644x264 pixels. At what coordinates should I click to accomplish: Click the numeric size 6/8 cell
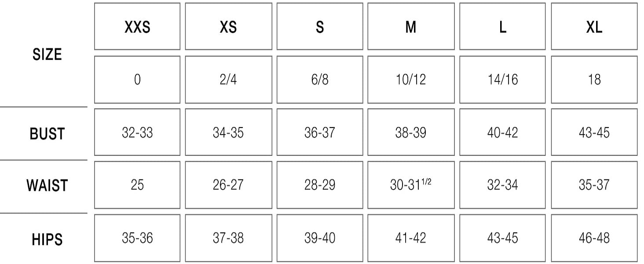(x=320, y=80)
